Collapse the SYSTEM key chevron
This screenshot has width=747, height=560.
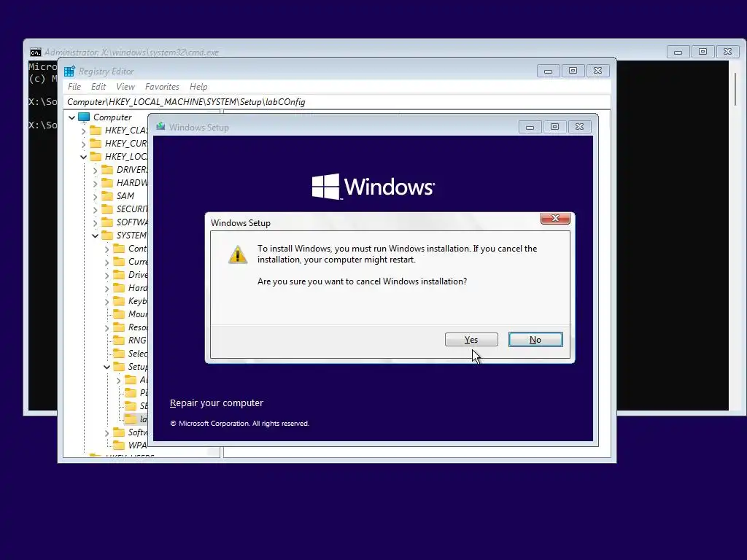[x=95, y=236]
